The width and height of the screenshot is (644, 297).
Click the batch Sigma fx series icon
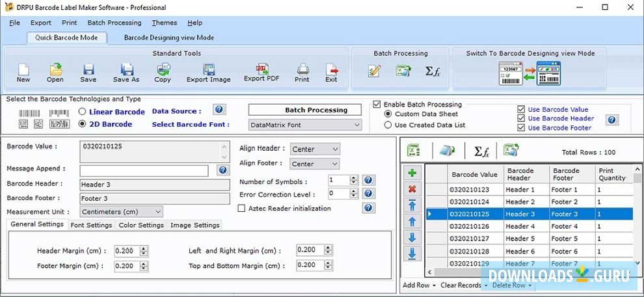click(x=433, y=71)
